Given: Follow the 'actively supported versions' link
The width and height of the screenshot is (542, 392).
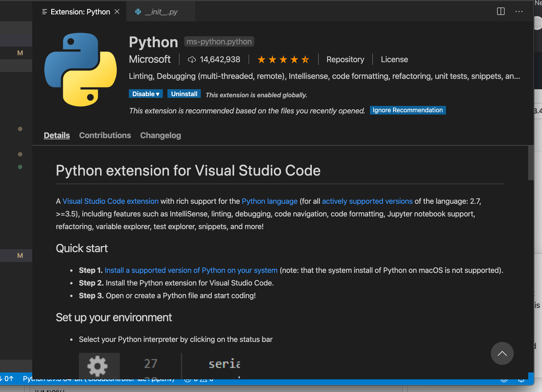Looking at the screenshot, I should [x=367, y=201].
